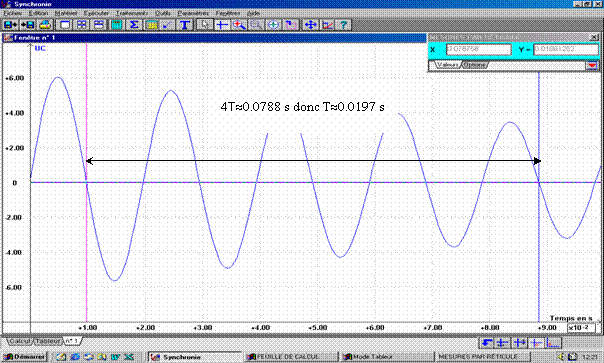Open the Fichier menu
Screen dimensions: 604x363
pyautogui.click(x=12, y=13)
